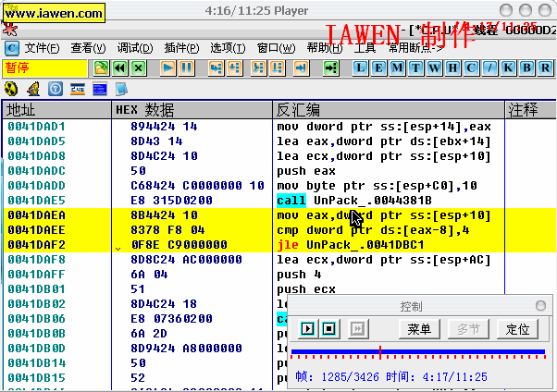Restart the program with the rewind icon
This screenshot has height=392, width=557.
click(x=119, y=67)
